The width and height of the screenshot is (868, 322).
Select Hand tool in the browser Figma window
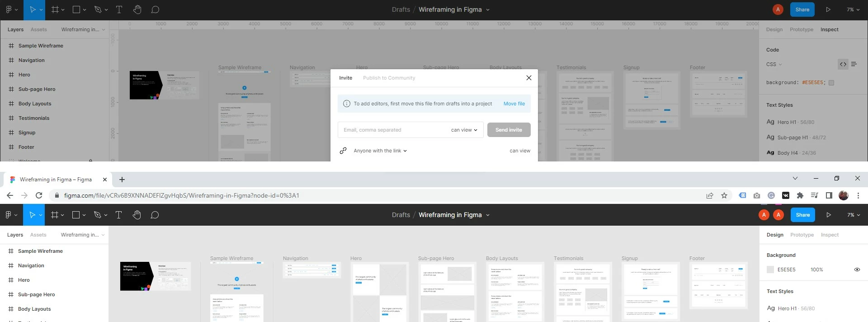137,215
